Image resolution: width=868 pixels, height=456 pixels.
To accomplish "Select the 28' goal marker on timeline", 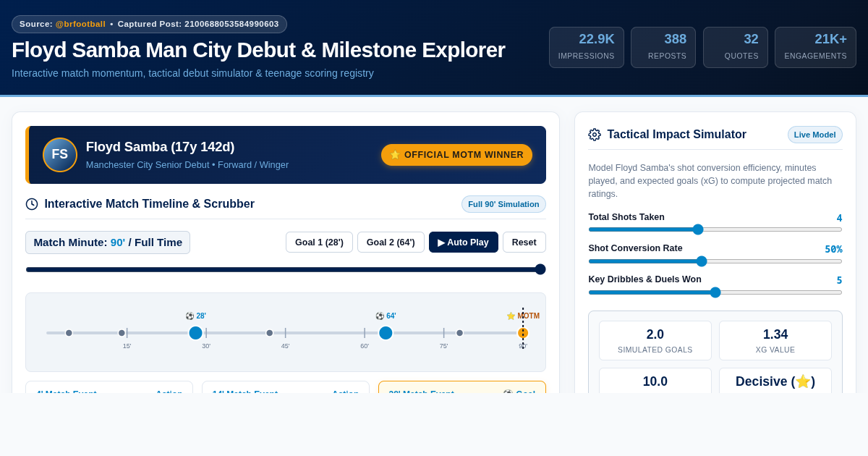I will 195,333.
